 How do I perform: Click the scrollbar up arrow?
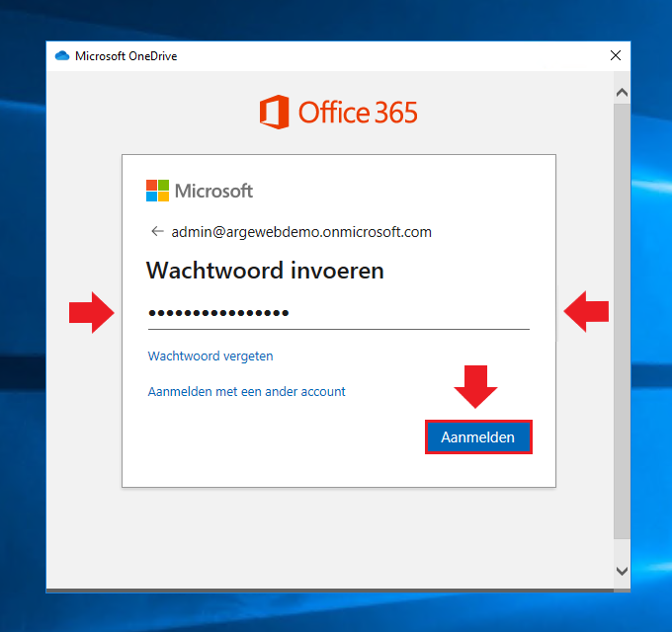pos(622,93)
